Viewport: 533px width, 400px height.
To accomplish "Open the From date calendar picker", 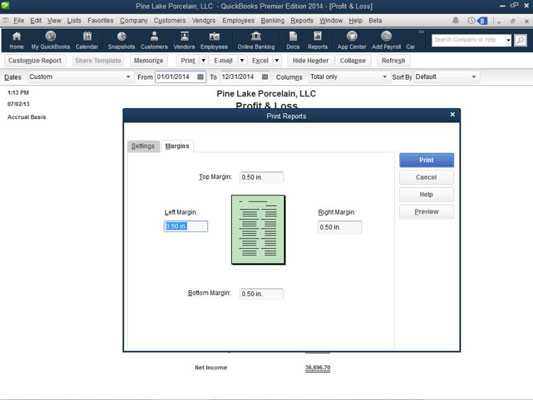I will 200,77.
